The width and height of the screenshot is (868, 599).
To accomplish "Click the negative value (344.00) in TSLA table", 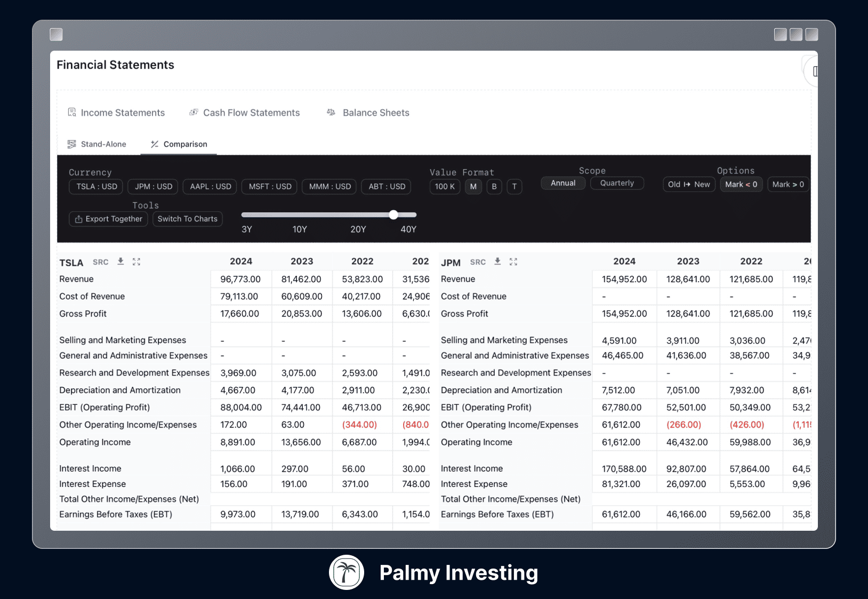I will click(359, 425).
